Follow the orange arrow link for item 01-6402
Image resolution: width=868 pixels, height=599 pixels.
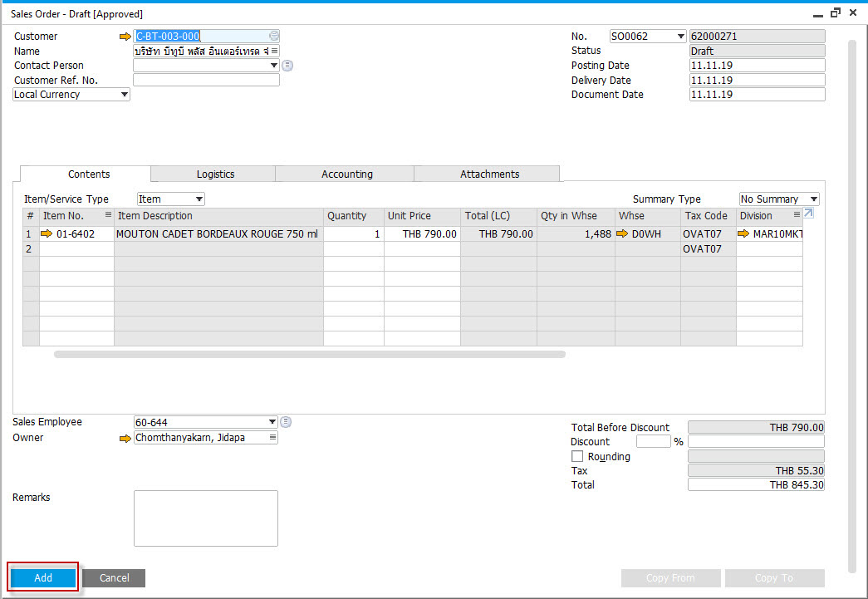[x=47, y=233]
